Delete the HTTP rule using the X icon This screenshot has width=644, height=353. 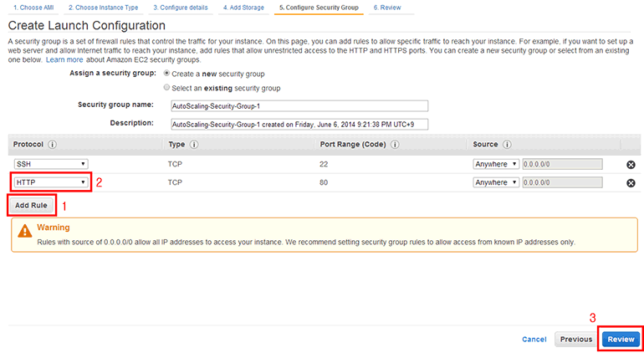631,182
